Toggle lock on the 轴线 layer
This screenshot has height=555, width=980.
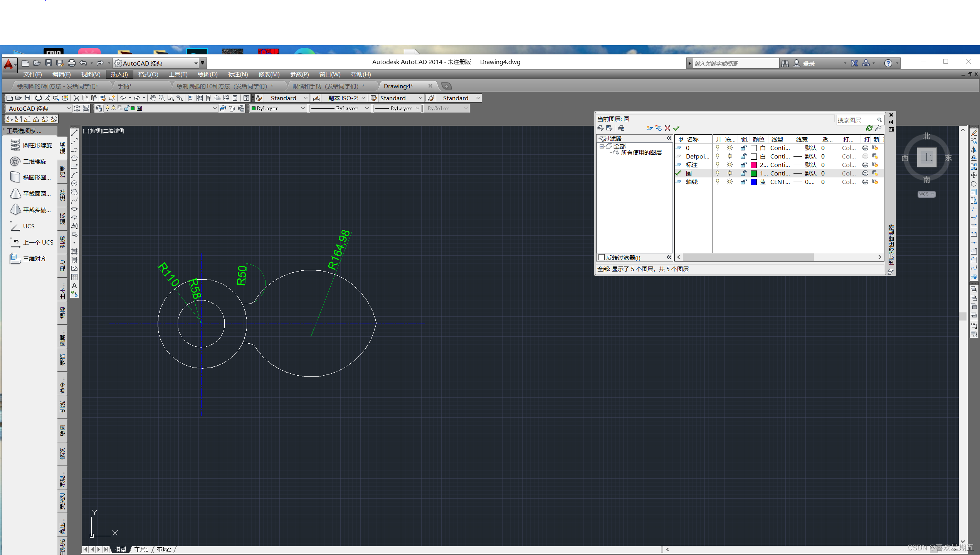(x=743, y=182)
